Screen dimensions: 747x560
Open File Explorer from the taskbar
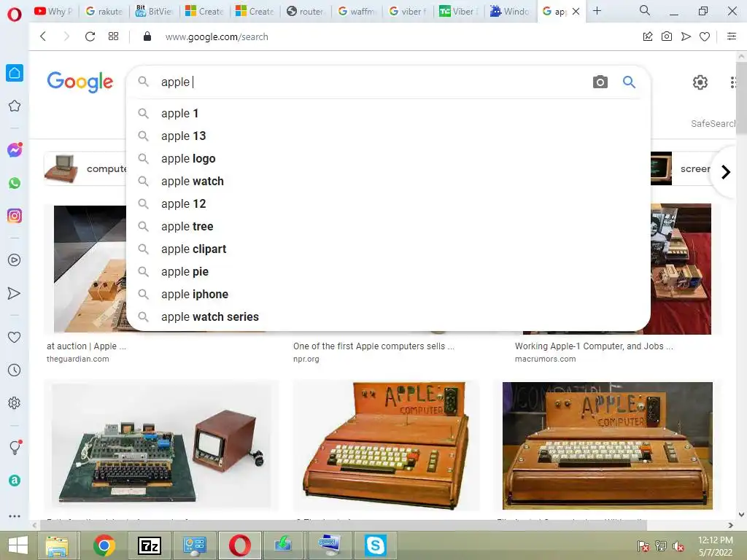tap(57, 545)
